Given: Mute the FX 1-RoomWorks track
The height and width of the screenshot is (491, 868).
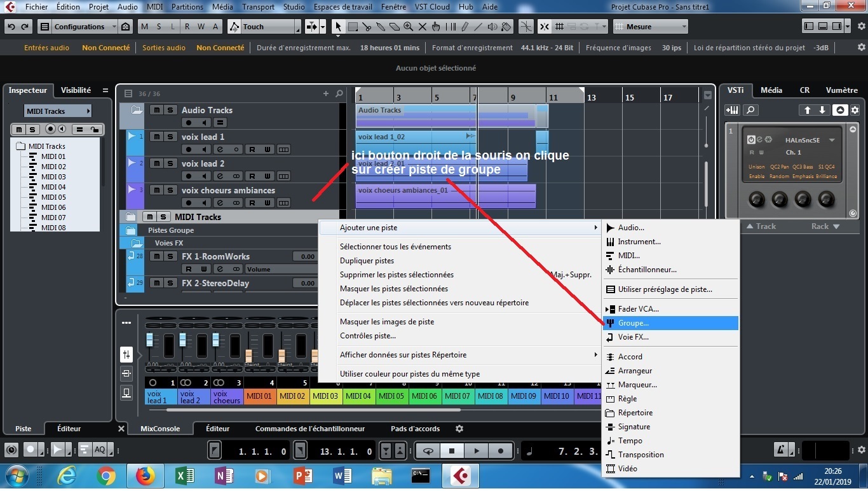Looking at the screenshot, I should click(x=157, y=256).
